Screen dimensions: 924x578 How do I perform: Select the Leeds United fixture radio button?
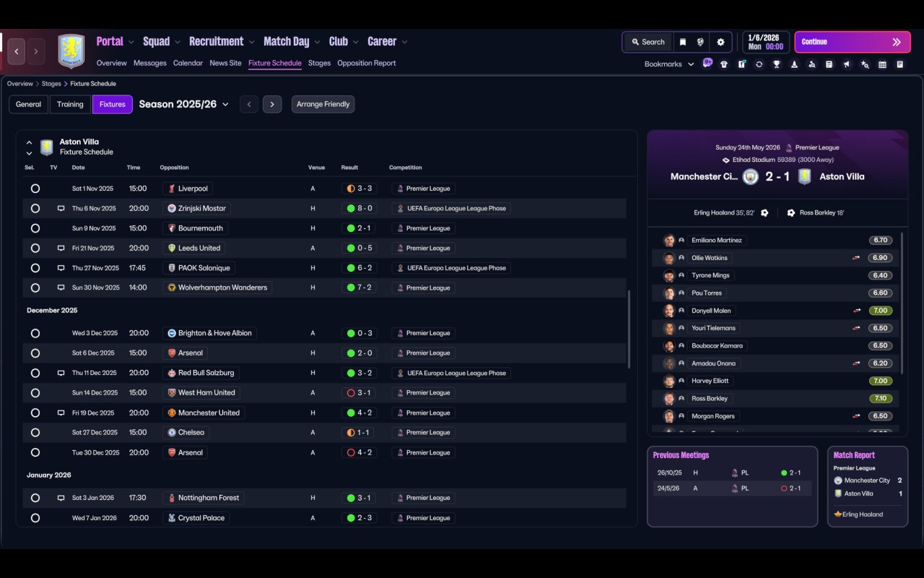pyautogui.click(x=35, y=248)
